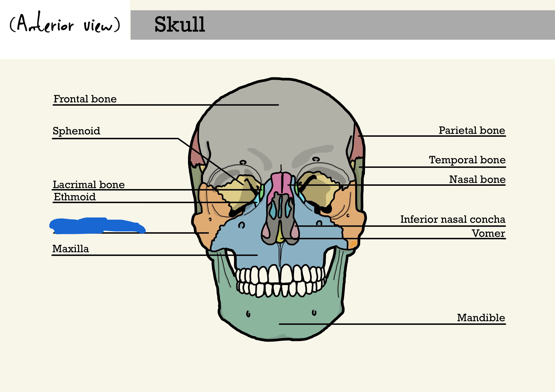Click the blue scribble hiding a label
Screen dimensions: 555x392
click(97, 226)
